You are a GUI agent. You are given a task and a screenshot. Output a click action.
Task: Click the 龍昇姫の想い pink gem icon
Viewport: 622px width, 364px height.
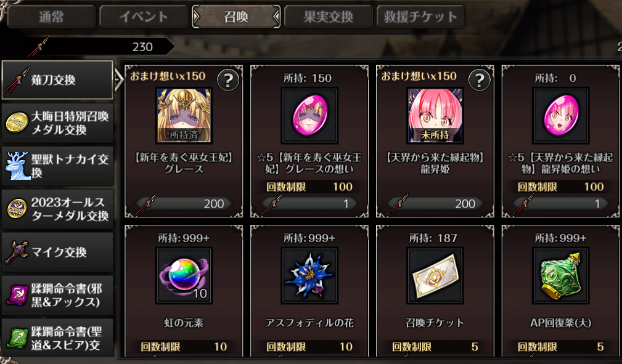560,116
